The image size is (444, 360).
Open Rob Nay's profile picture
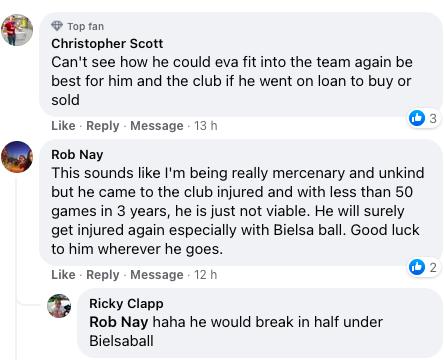(17, 157)
